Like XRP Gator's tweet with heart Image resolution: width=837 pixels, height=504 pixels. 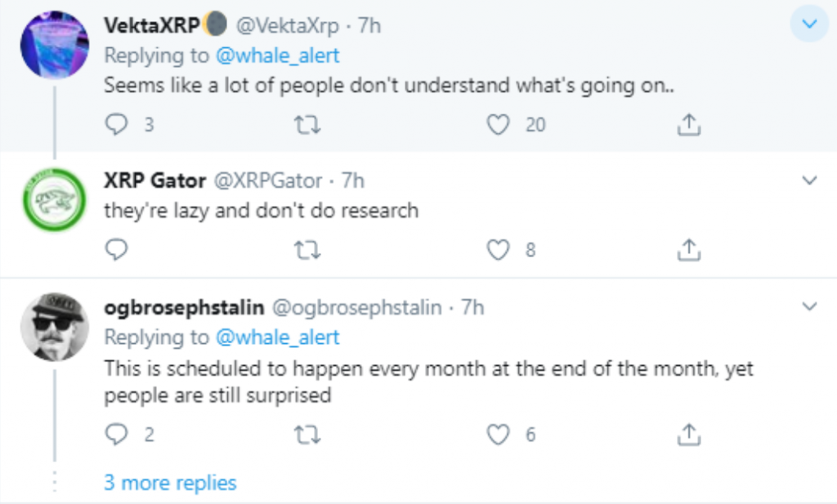pyautogui.click(x=498, y=250)
